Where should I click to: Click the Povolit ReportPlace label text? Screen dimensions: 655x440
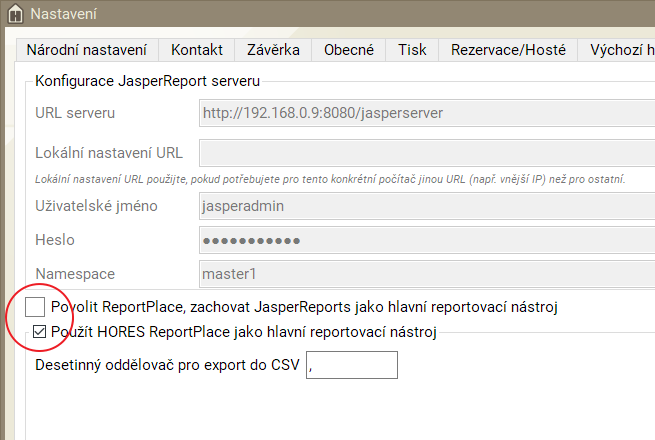tap(305, 307)
